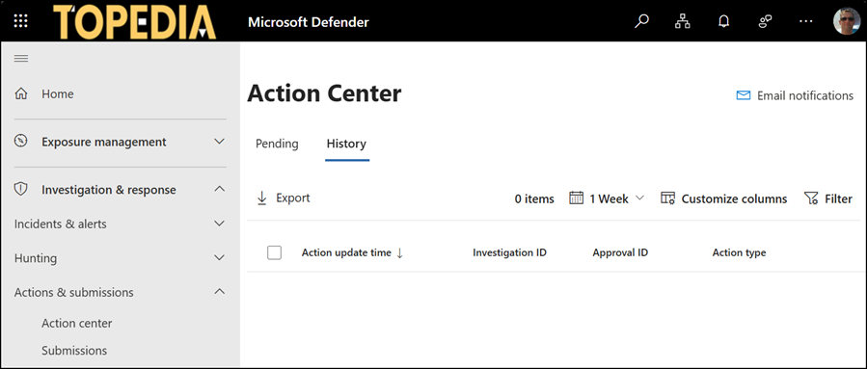The width and height of the screenshot is (868, 369).
Task: Click the Exposure management compass icon
Action: [x=21, y=141]
